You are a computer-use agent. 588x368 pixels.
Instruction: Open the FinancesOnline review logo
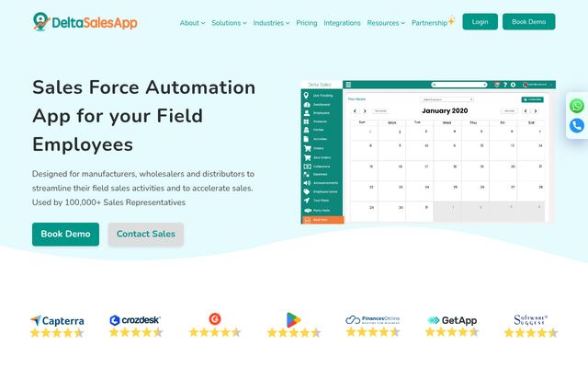click(372, 319)
